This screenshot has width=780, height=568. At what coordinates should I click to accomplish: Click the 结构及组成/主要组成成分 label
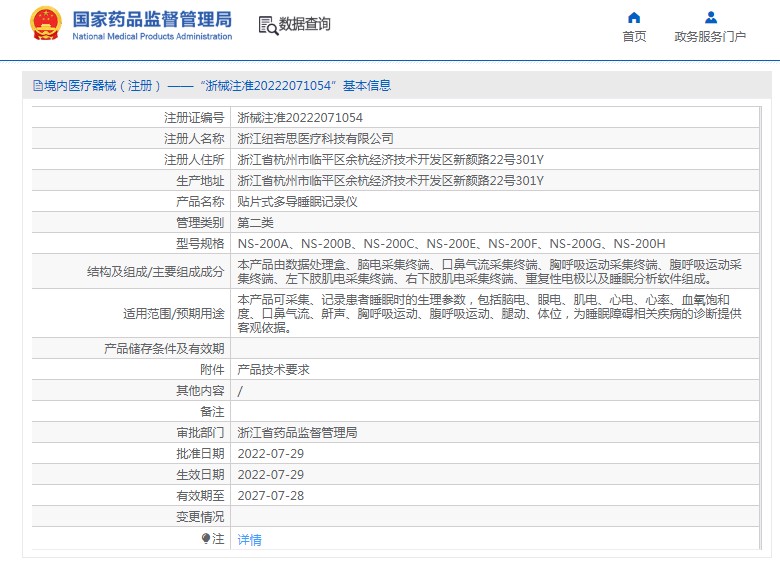[156, 272]
